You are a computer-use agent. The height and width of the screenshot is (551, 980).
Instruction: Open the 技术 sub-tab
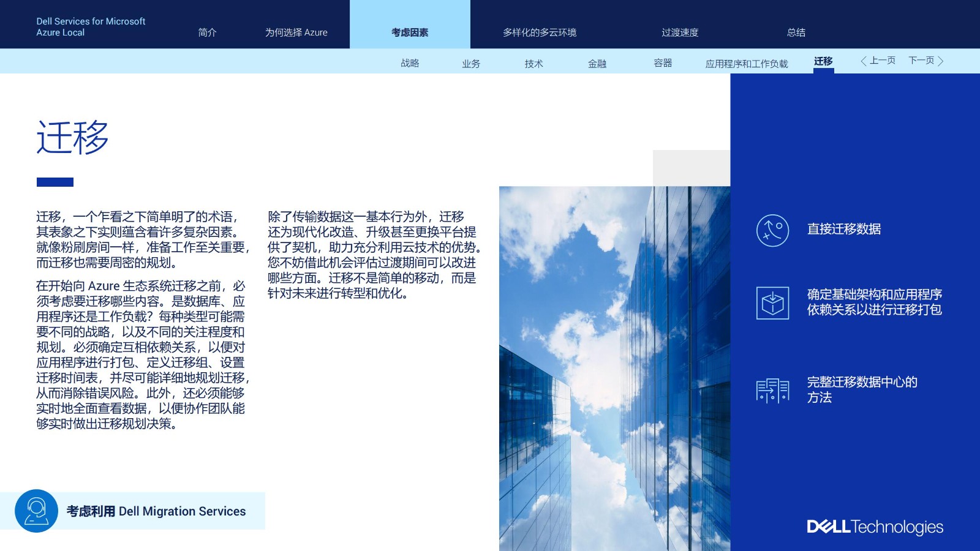[x=533, y=64]
